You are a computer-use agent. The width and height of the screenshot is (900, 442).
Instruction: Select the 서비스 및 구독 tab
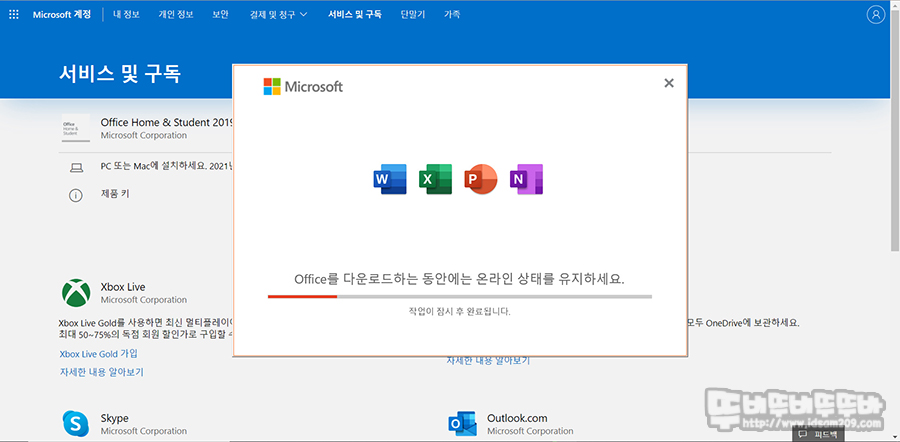tap(355, 15)
